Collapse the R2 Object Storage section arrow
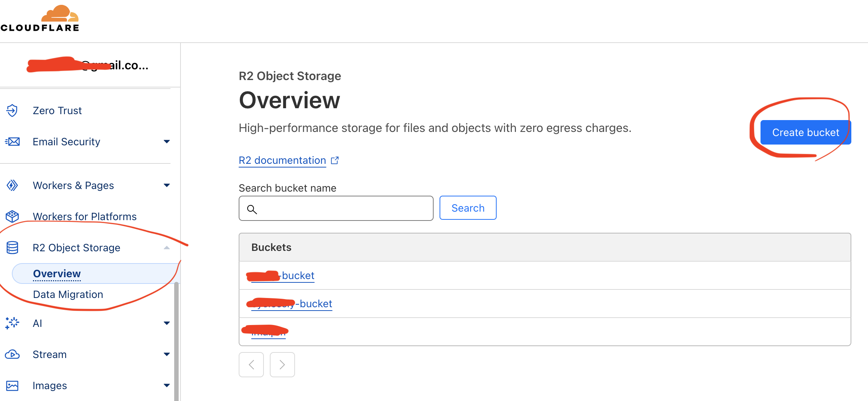This screenshot has height=401, width=868. point(167,248)
